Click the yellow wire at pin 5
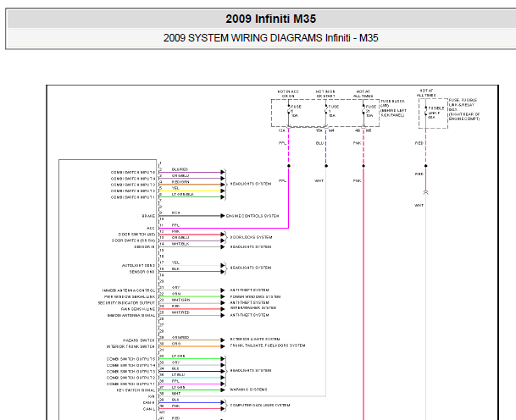Image resolution: width=516 pixels, height=420 pixels. (190, 191)
